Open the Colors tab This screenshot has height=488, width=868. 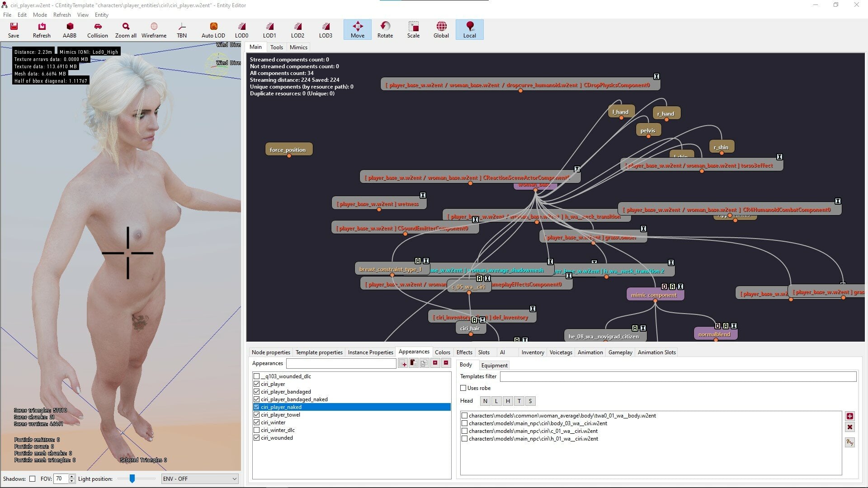pos(443,352)
